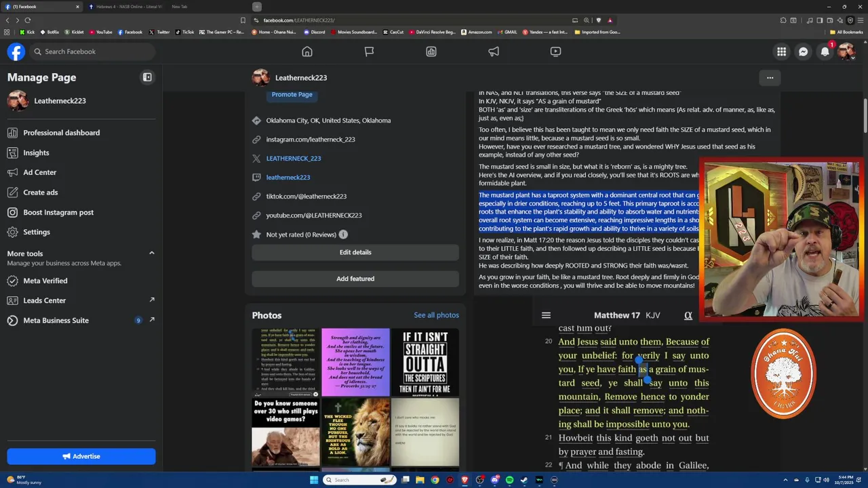Open Facebook Home icon in top navigation
Viewport: 868px width, 488px height.
pyautogui.click(x=307, y=52)
